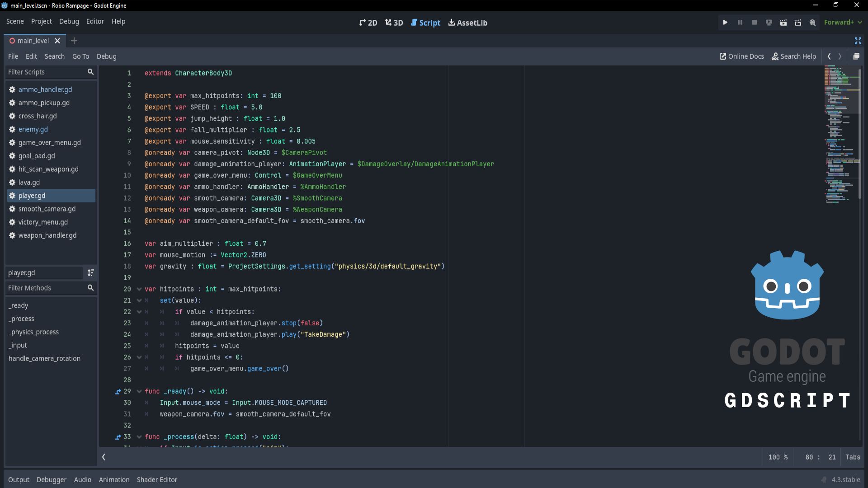Switch to the 3D workspace
The height and width of the screenshot is (488, 868).
pos(394,23)
